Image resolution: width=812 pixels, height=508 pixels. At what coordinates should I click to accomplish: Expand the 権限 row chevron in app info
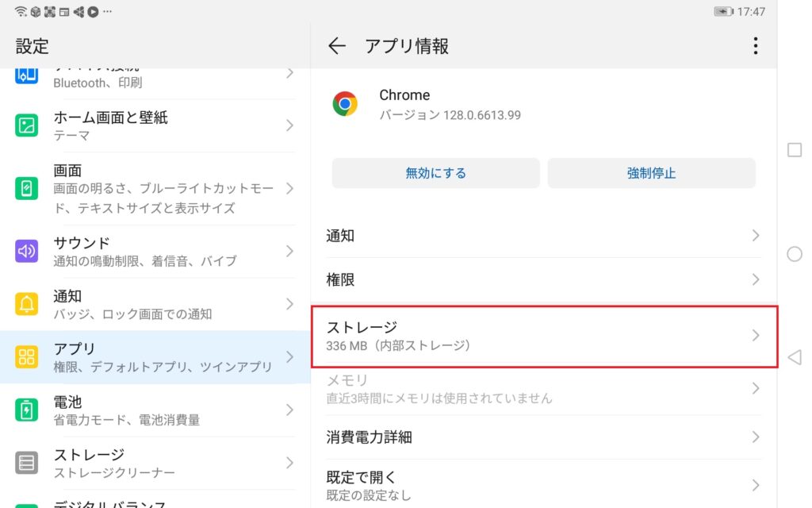tap(756, 280)
